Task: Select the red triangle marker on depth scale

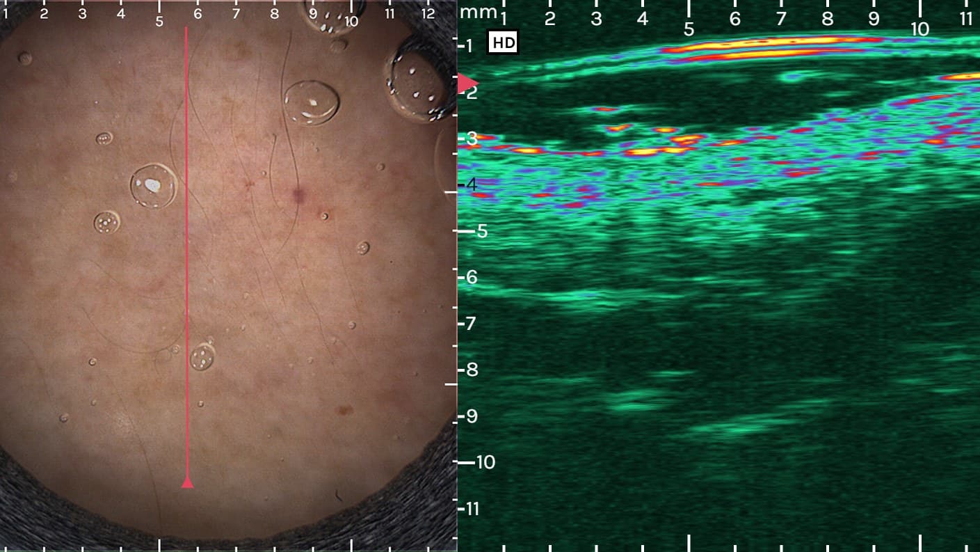Action: 467,83
